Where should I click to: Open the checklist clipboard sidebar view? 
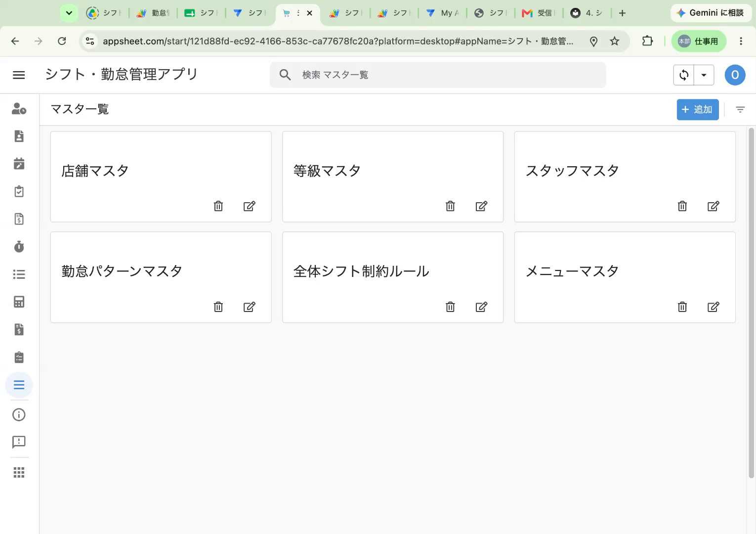tap(19, 357)
